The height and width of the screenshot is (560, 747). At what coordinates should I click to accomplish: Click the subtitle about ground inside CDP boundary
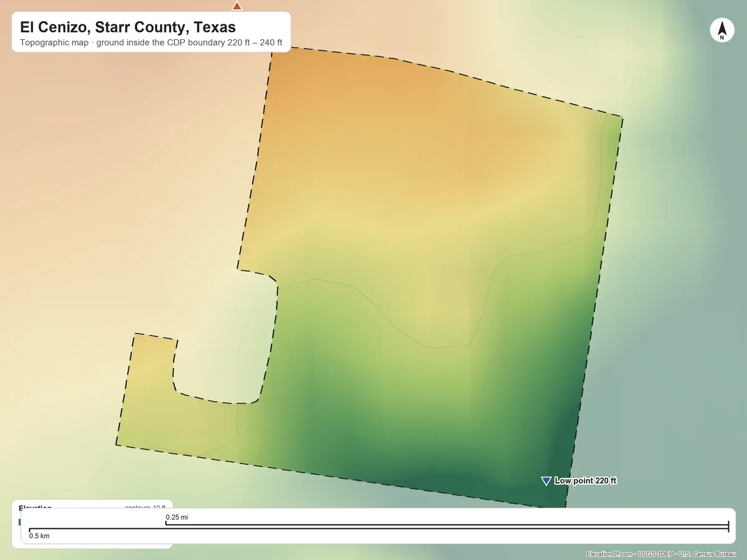click(151, 44)
